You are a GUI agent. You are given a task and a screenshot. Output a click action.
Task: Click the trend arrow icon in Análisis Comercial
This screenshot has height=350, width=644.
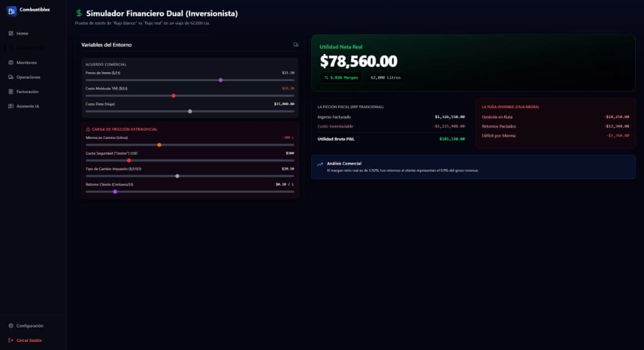[320, 164]
